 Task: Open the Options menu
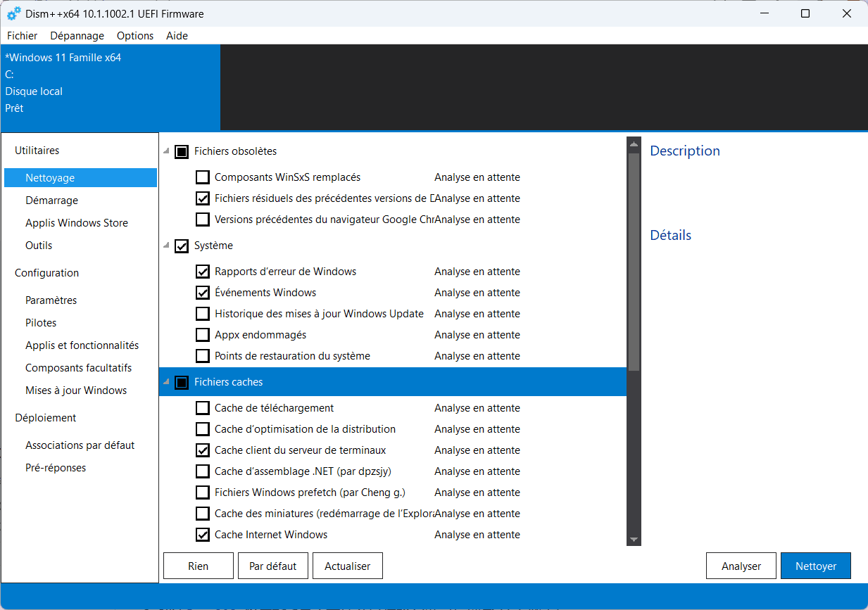(135, 36)
